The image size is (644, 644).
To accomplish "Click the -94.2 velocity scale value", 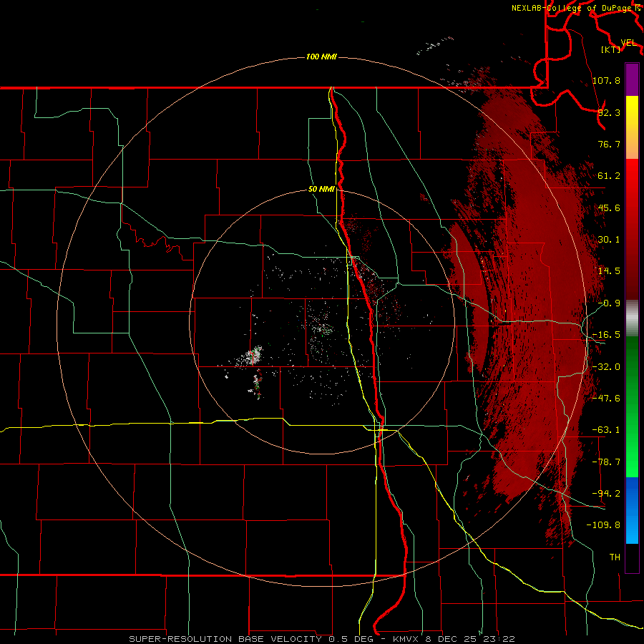I will 606,494.
